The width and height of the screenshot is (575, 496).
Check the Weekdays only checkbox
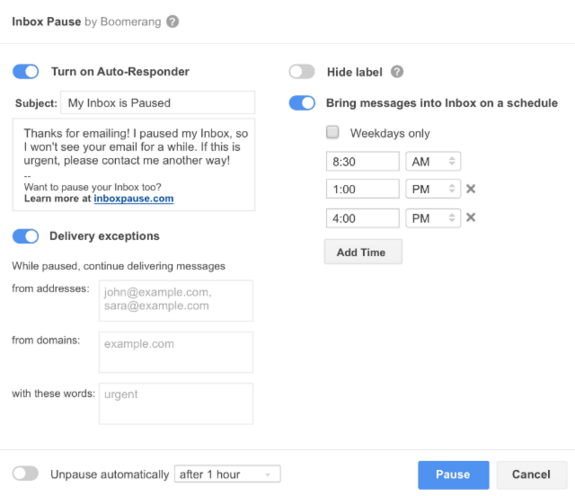click(x=333, y=132)
